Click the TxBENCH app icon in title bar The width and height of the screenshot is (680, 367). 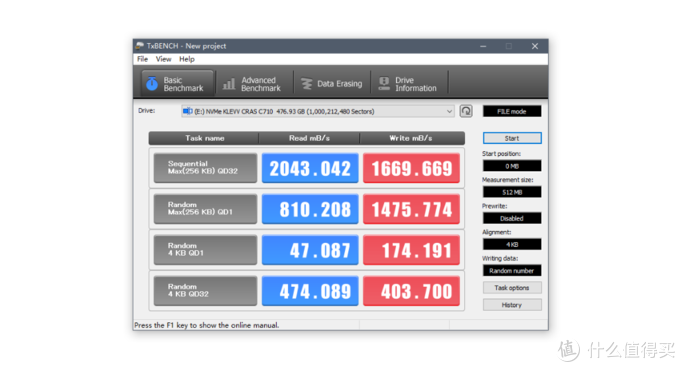140,46
